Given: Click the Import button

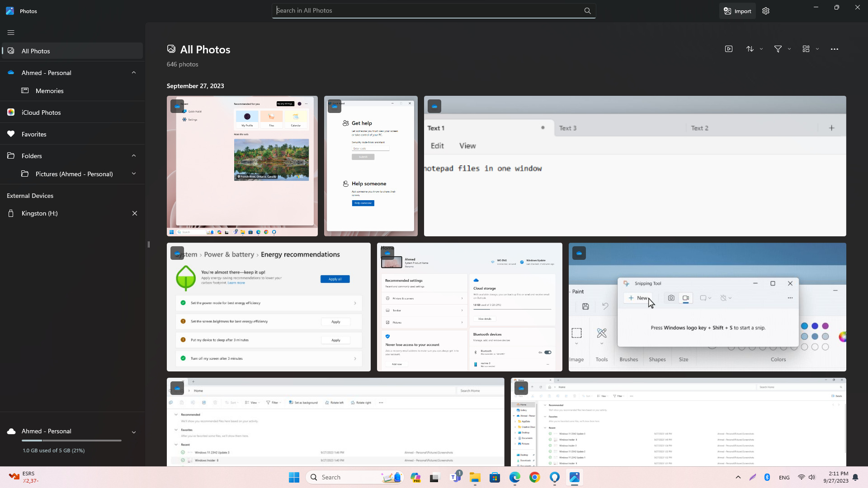Looking at the screenshot, I should pos(737,11).
